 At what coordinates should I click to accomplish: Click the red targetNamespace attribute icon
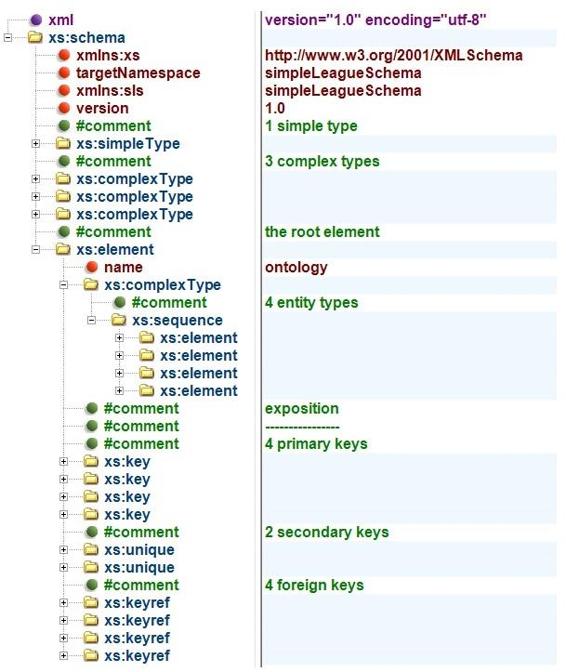tap(64, 73)
